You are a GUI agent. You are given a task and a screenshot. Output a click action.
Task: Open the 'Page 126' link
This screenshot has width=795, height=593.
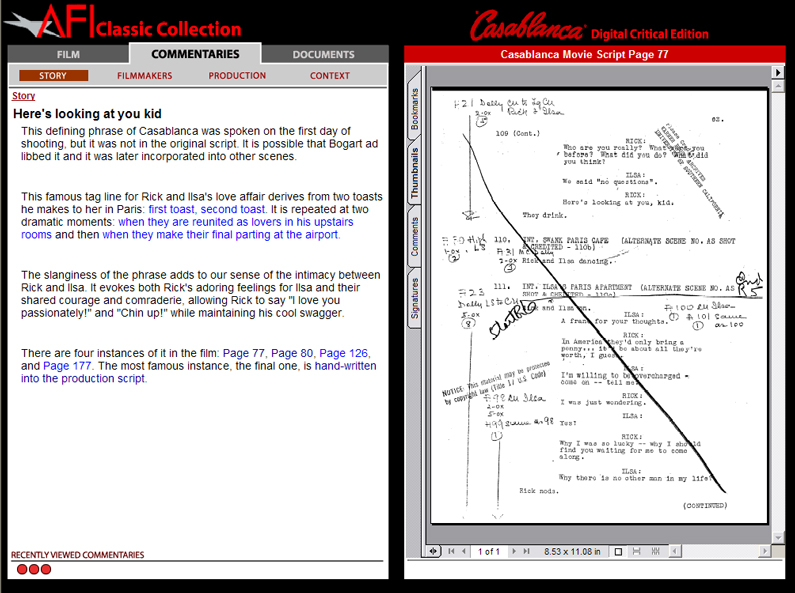point(343,353)
